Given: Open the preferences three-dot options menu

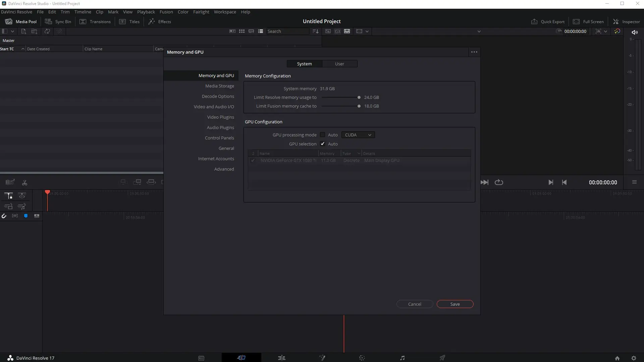Looking at the screenshot, I should (x=474, y=52).
